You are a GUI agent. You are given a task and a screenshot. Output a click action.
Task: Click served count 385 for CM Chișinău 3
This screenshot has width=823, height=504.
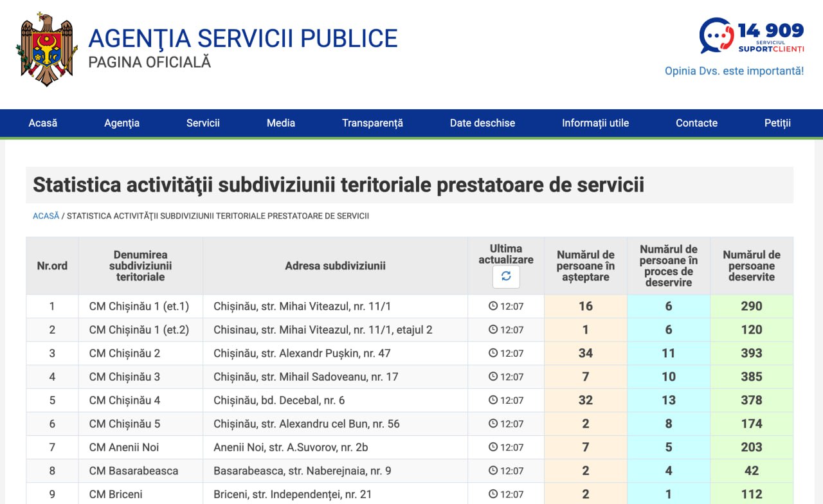pos(752,377)
